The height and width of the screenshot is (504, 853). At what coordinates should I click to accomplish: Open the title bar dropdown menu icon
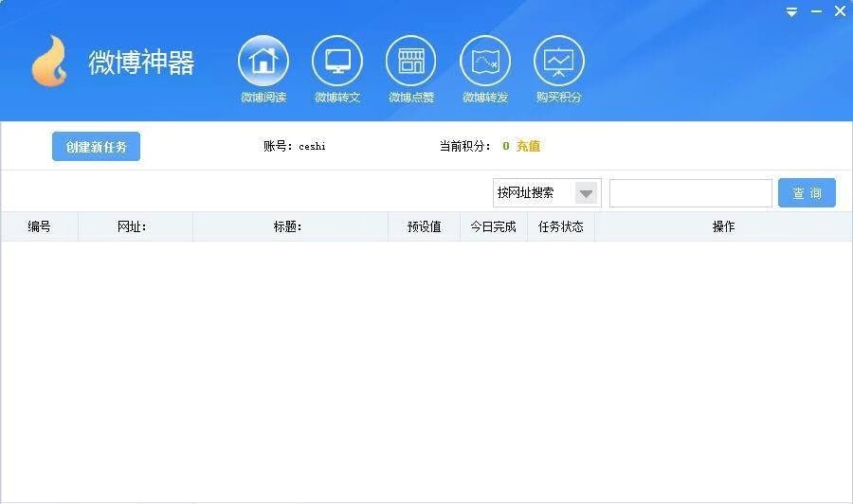pyautogui.click(x=792, y=11)
